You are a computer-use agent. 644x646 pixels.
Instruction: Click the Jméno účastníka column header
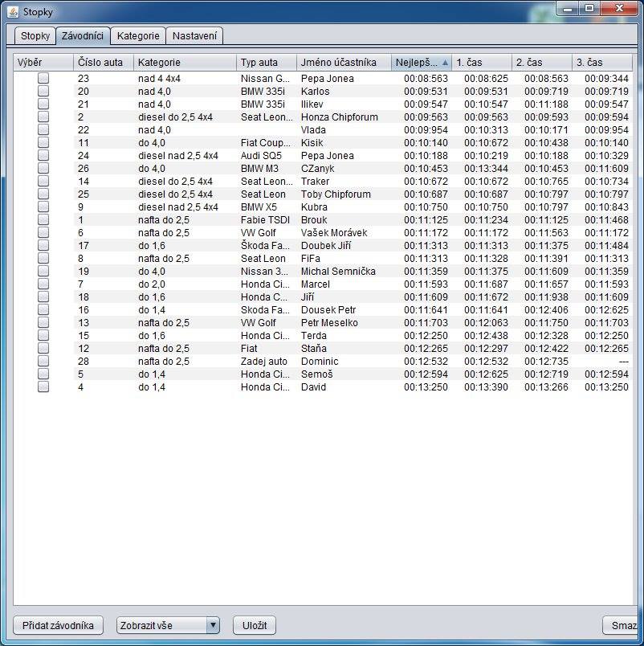pos(344,63)
